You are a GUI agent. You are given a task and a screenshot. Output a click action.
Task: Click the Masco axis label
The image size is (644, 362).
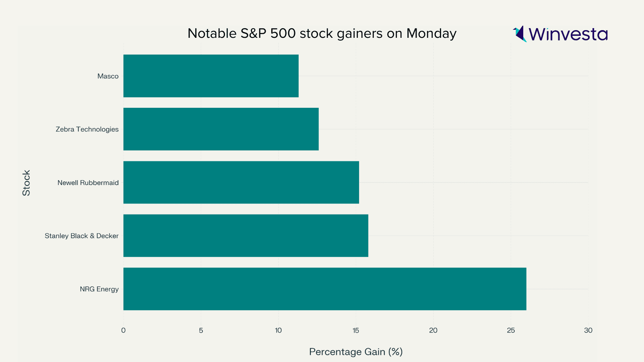[108, 76]
